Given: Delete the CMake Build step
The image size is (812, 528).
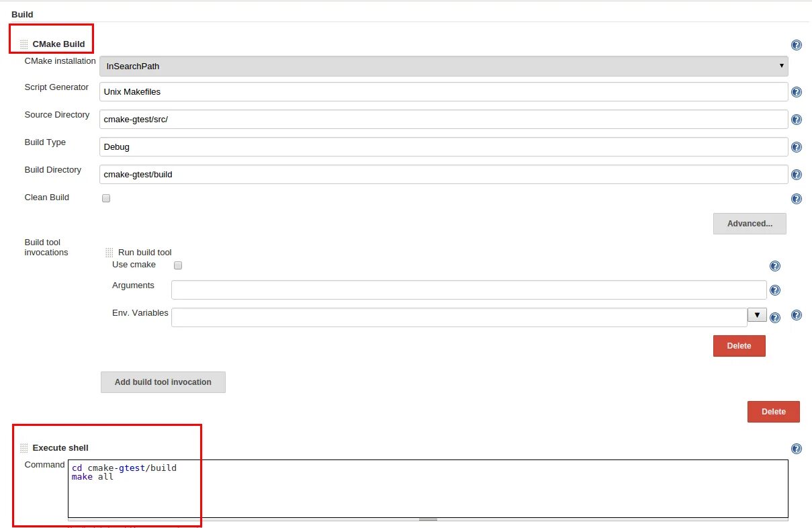Looking at the screenshot, I should (773, 411).
